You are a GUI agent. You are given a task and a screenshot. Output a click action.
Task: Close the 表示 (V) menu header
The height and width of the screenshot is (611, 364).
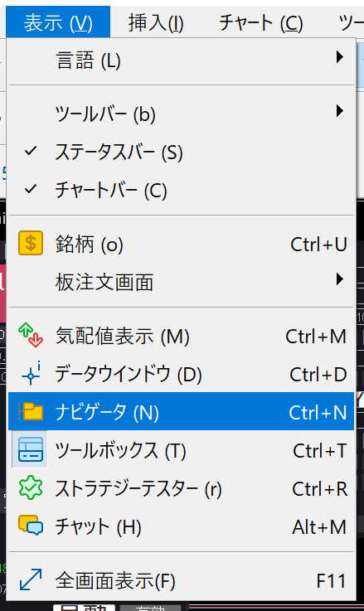[58, 22]
